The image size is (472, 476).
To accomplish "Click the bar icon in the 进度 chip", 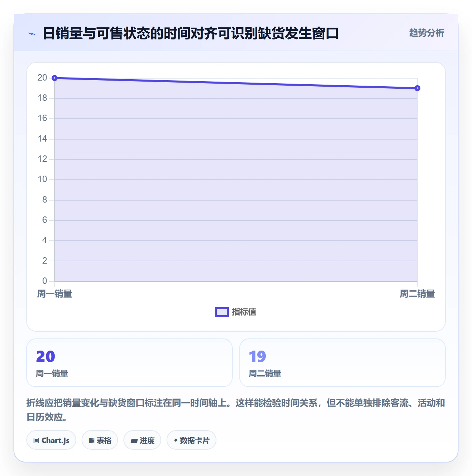I will click(134, 441).
